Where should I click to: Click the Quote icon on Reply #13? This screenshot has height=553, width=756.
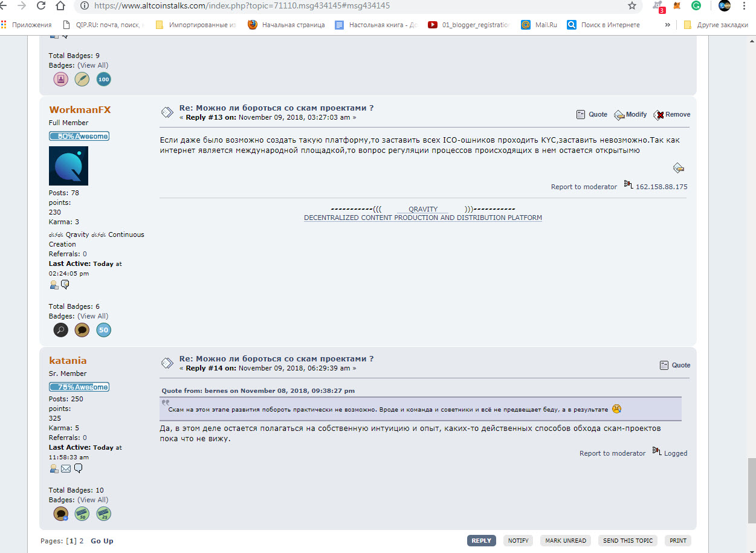point(581,114)
